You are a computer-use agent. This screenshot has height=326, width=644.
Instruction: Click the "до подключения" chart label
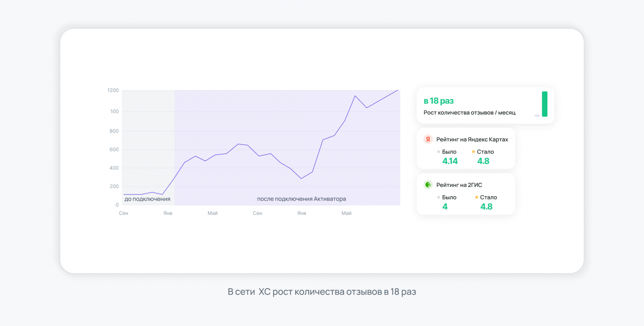pyautogui.click(x=147, y=199)
